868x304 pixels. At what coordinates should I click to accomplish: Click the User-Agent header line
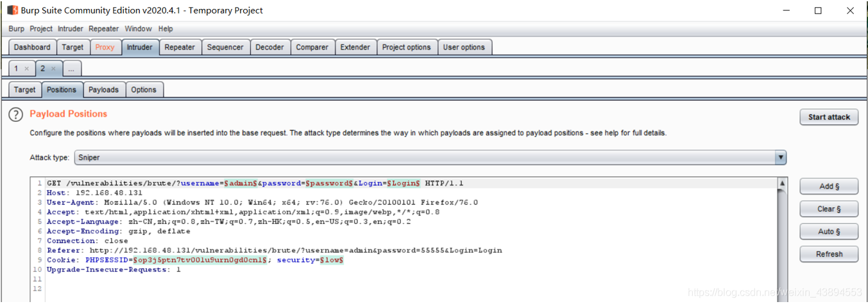[x=262, y=203]
